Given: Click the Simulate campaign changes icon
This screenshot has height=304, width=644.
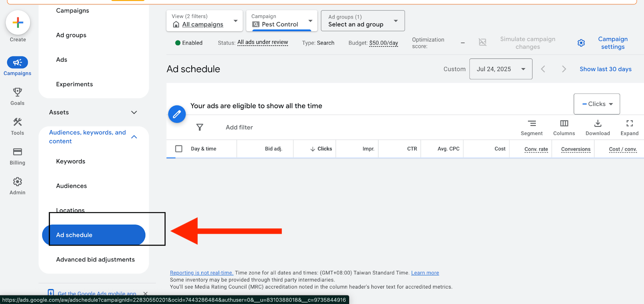Looking at the screenshot, I should coord(483,42).
